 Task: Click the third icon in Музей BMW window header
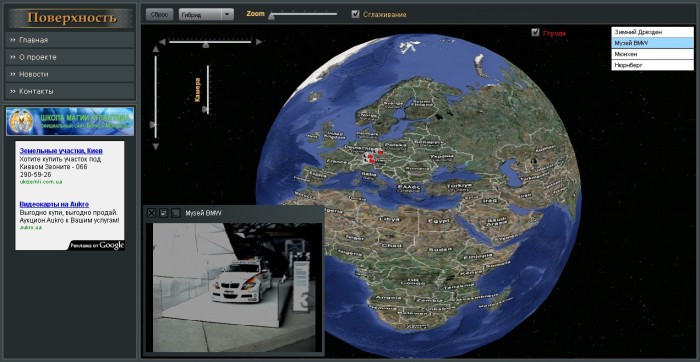coord(176,213)
